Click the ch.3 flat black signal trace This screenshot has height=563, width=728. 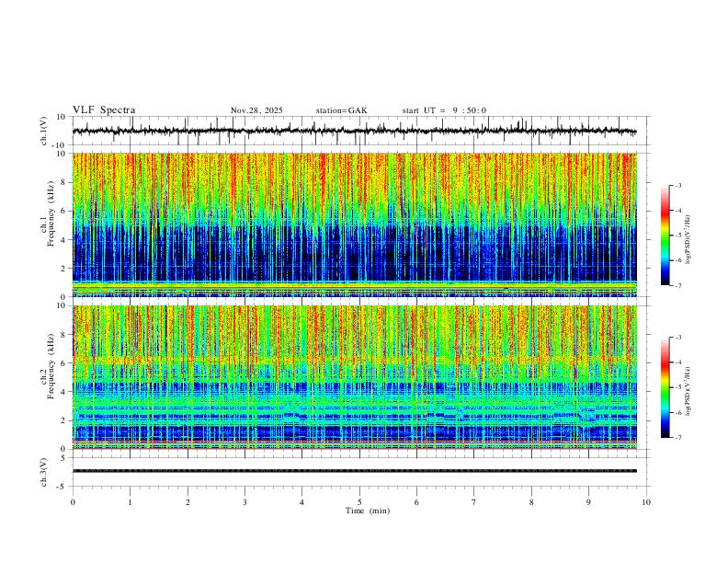pos(354,471)
